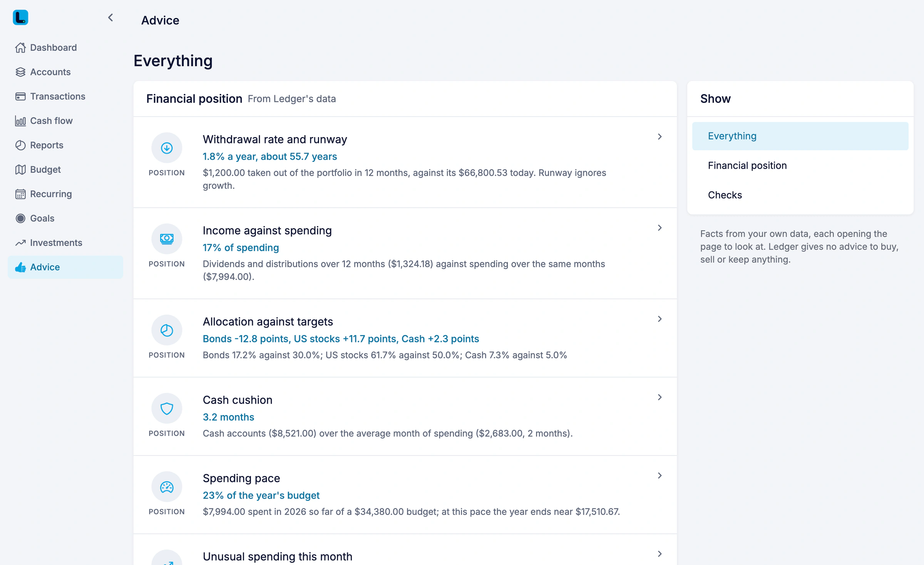Viewport: 924px width, 565px height.
Task: Click the Transactions card icon
Action: [x=20, y=96]
